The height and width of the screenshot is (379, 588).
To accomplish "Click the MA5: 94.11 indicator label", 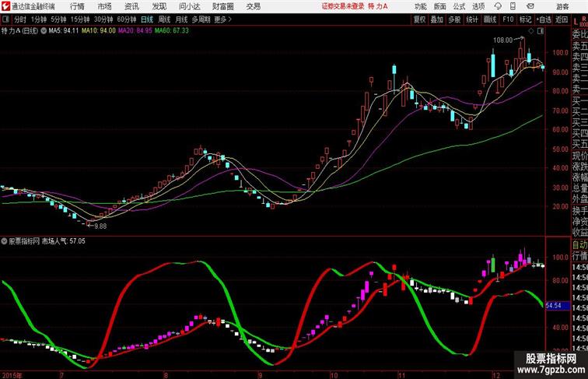I will 63,31.
